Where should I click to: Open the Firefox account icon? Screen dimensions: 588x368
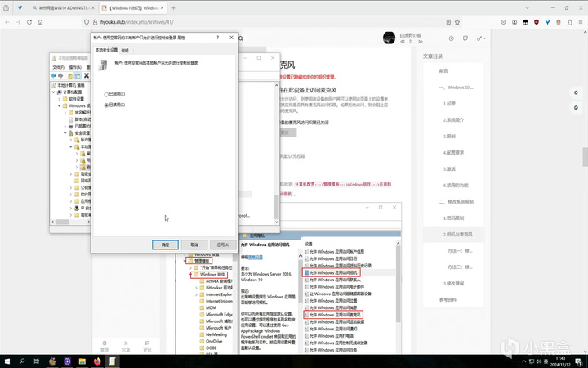click(x=514, y=22)
